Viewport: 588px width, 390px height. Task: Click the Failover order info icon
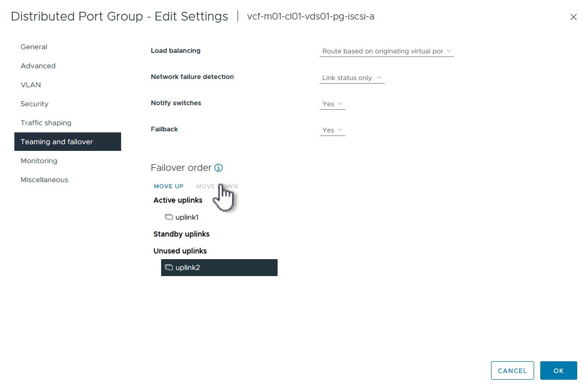[219, 168]
